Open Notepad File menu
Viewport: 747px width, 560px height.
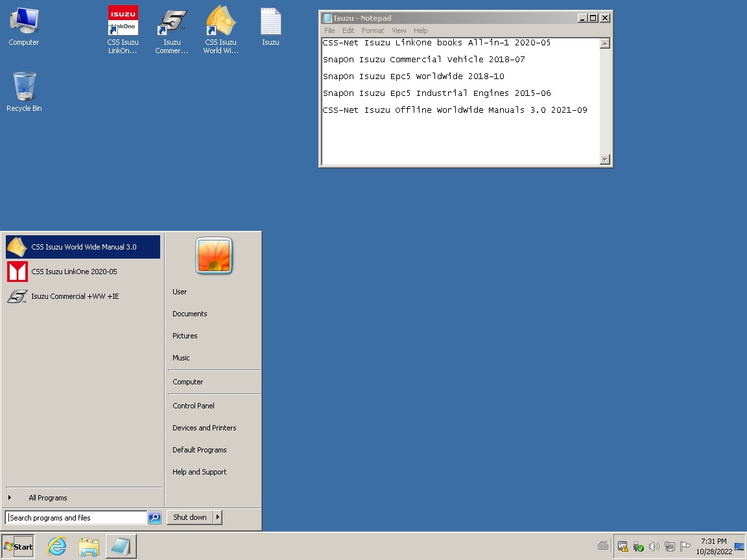329,30
